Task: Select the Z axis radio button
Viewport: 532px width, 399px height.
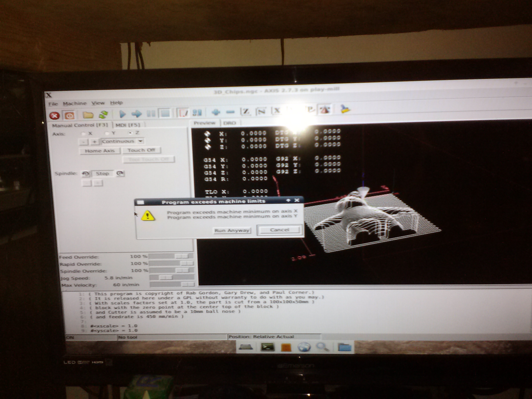Action: coord(130,133)
